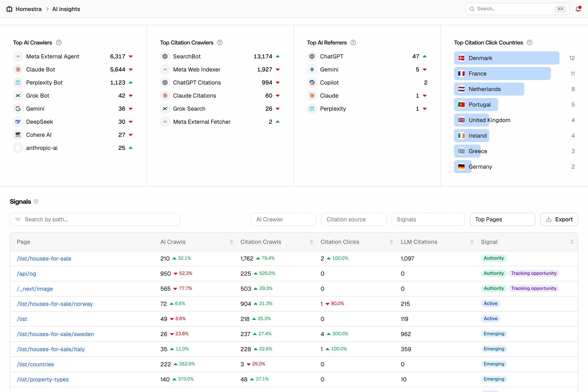Image resolution: width=588 pixels, height=392 pixels.
Task: Open the Signals filter dropdown
Action: (428, 219)
